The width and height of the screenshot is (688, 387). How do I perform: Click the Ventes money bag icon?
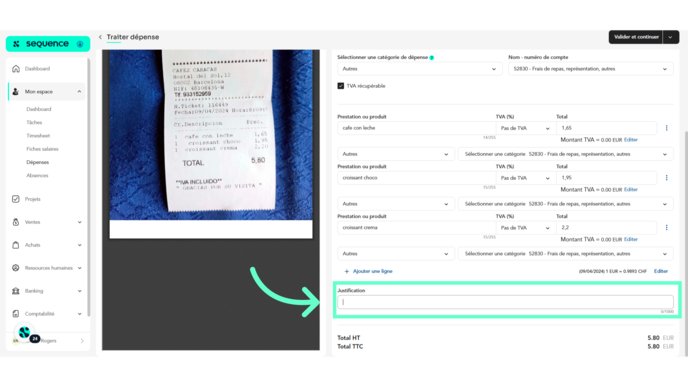point(16,222)
